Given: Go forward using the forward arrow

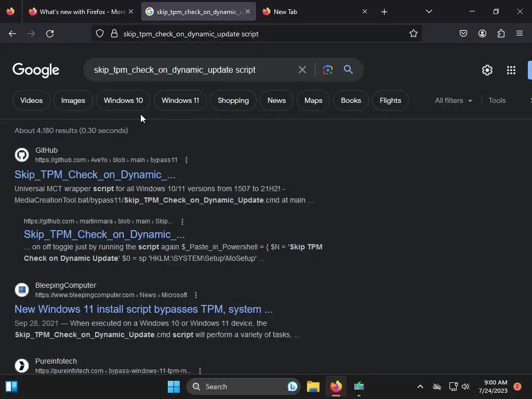Looking at the screenshot, I should (31, 34).
